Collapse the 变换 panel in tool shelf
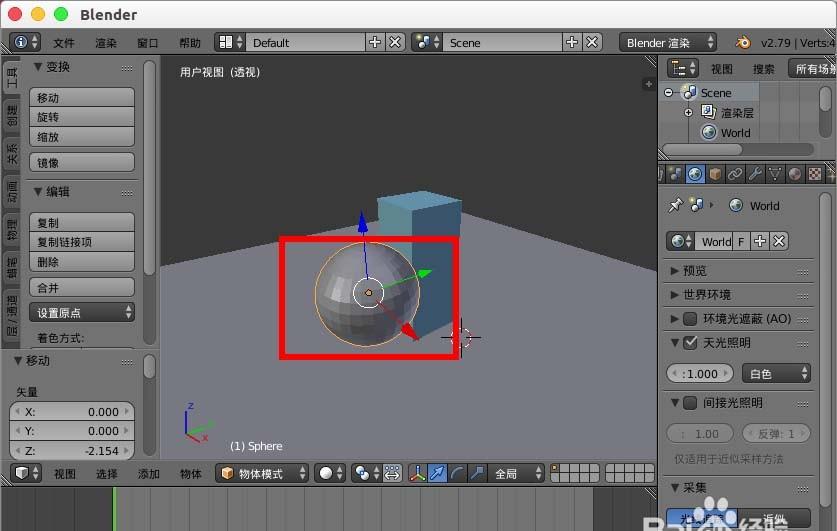Screen dimensions: 837x531 [38, 67]
